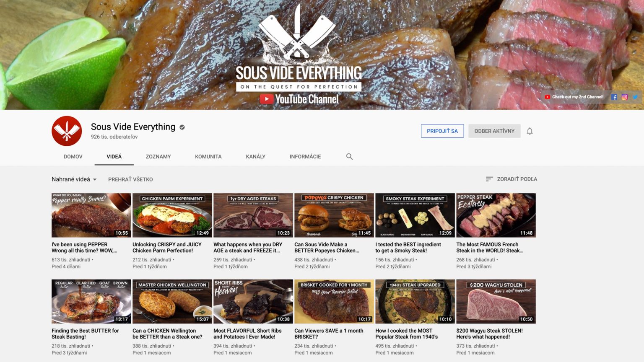Open the Instagram icon in banner
The height and width of the screenshot is (362, 644).
(624, 97)
